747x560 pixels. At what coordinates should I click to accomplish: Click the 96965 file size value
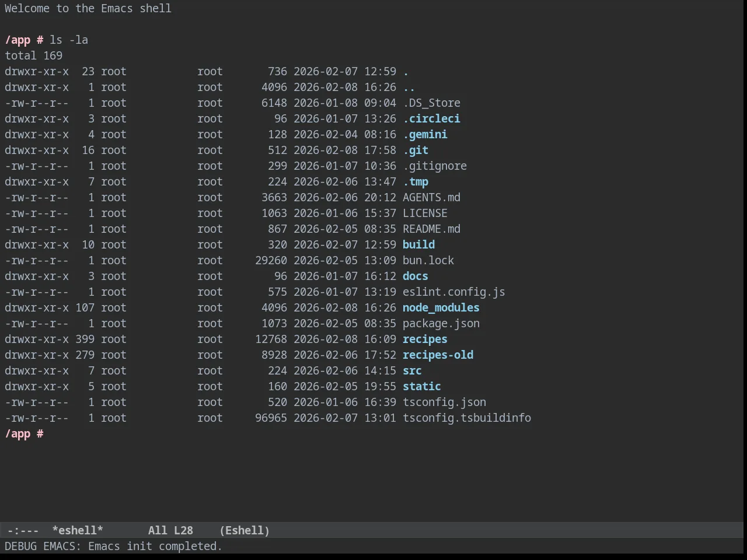(271, 418)
